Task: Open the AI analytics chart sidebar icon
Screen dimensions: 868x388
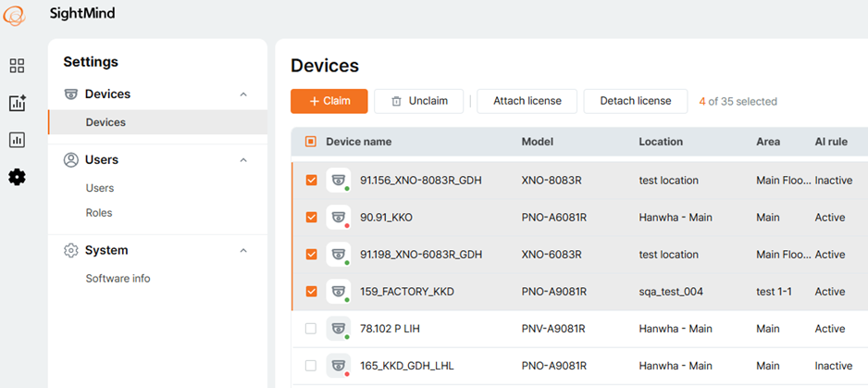Action: [x=18, y=103]
